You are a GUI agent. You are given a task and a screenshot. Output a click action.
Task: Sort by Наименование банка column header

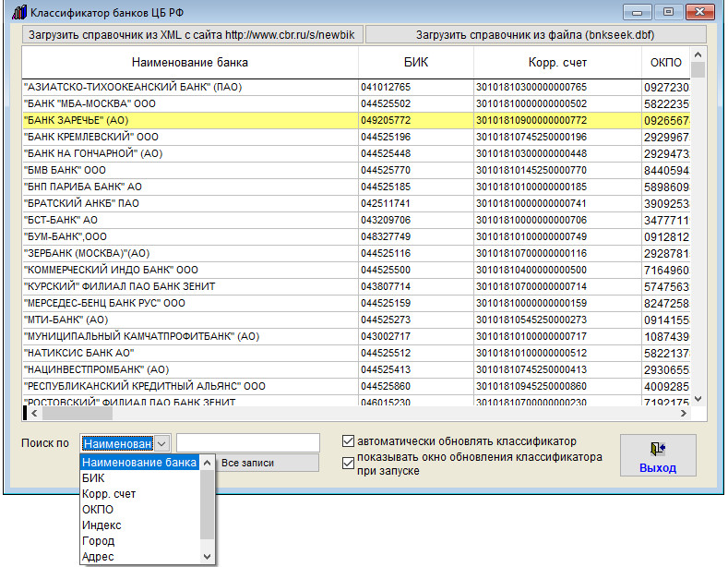190,63
